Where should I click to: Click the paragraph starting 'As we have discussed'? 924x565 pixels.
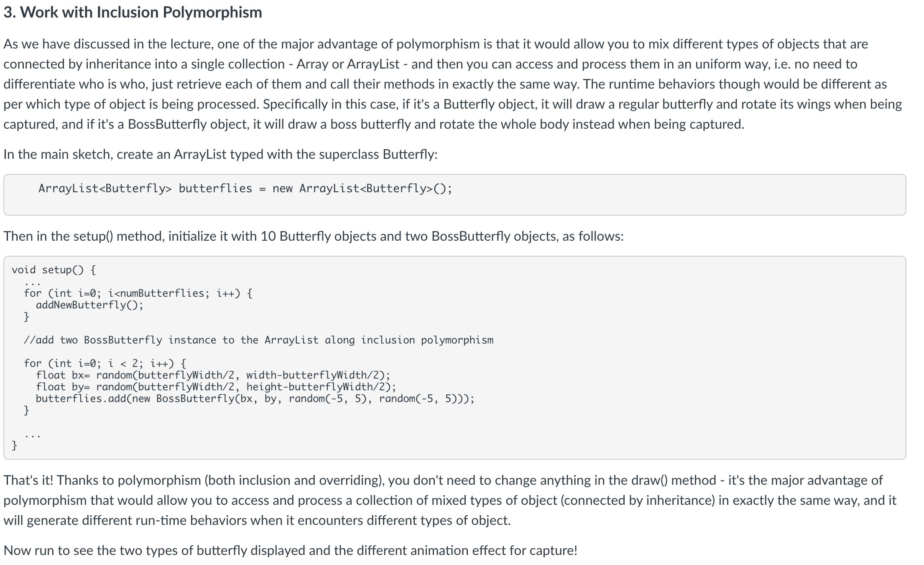453,84
